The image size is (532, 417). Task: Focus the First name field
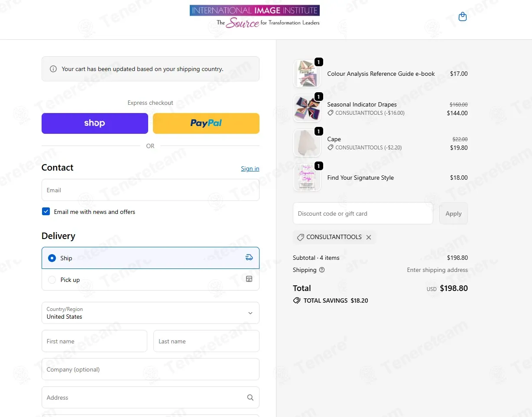pyautogui.click(x=94, y=341)
